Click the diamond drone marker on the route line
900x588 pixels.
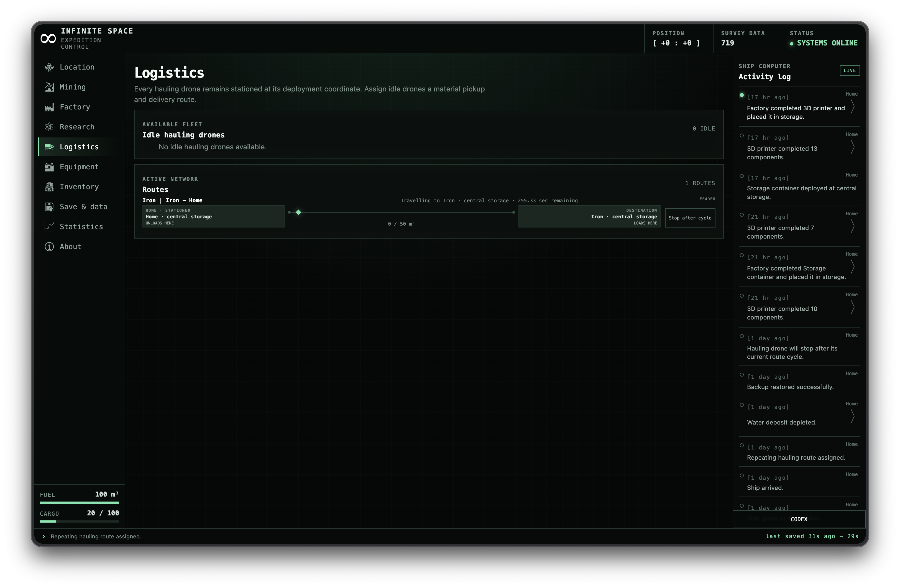[298, 212]
